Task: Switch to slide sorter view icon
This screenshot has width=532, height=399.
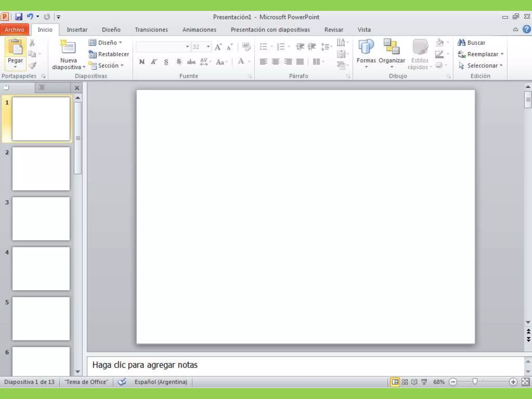Action: click(405, 382)
